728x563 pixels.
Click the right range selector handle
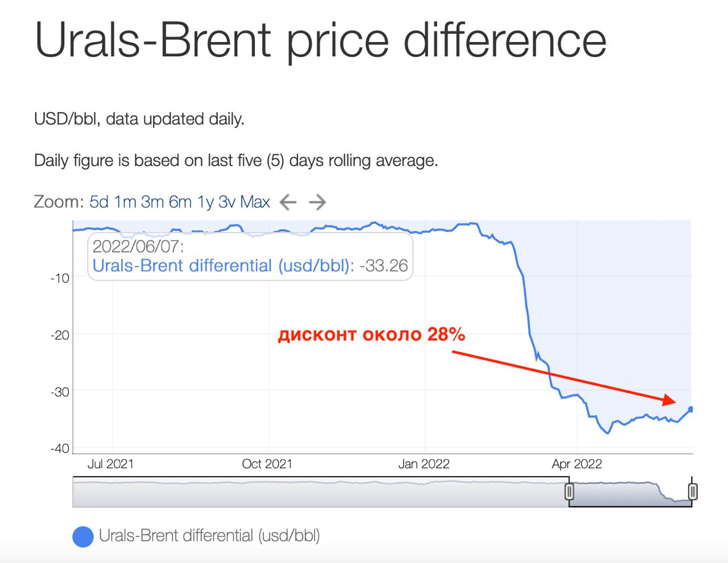(692, 491)
